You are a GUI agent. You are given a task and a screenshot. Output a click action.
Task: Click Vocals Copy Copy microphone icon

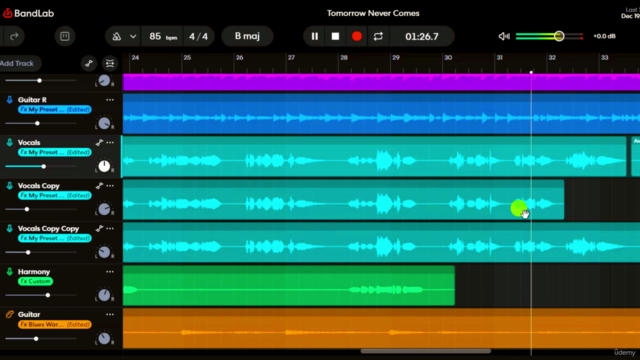pos(9,229)
